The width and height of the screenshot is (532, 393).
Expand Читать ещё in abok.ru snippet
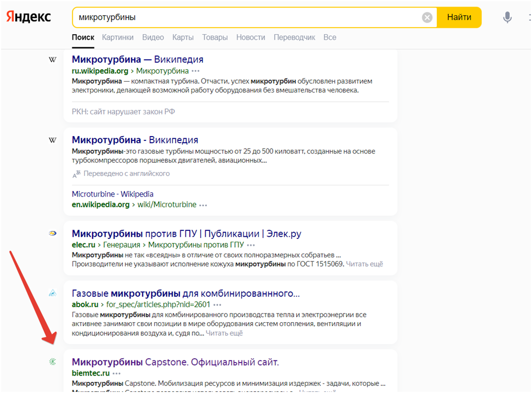click(x=224, y=333)
